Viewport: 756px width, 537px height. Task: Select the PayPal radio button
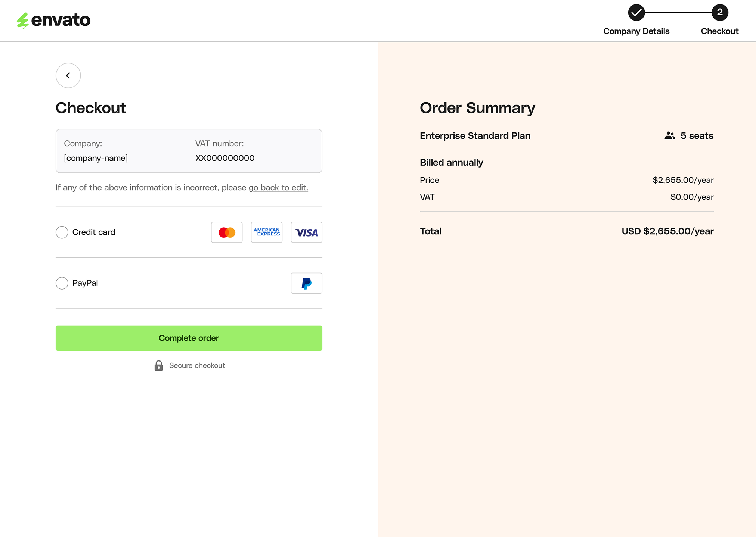tap(62, 283)
